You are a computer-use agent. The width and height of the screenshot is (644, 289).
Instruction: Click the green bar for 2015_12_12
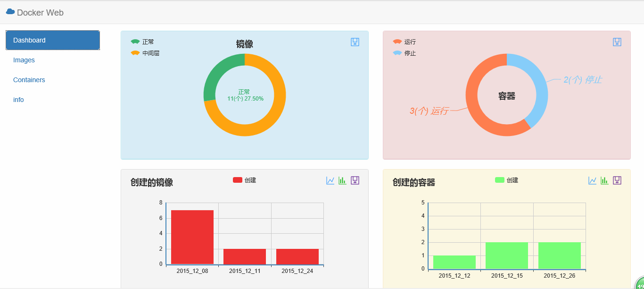pos(454,262)
